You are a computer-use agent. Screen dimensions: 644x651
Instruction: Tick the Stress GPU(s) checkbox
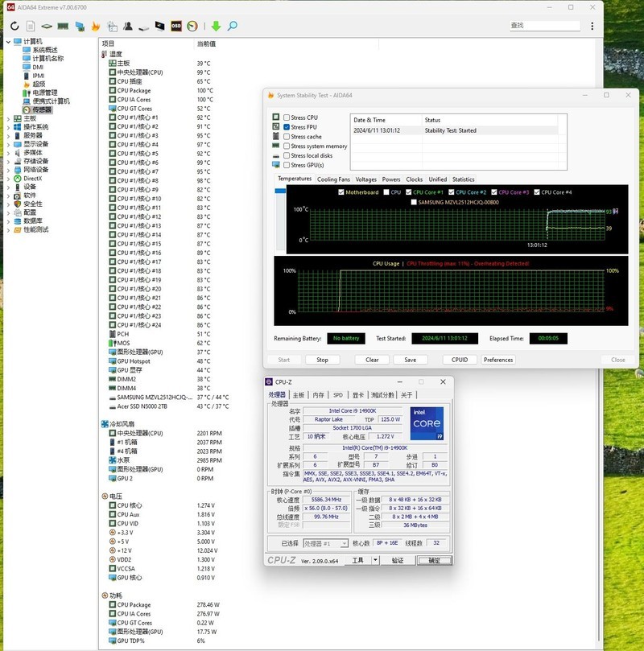[287, 165]
